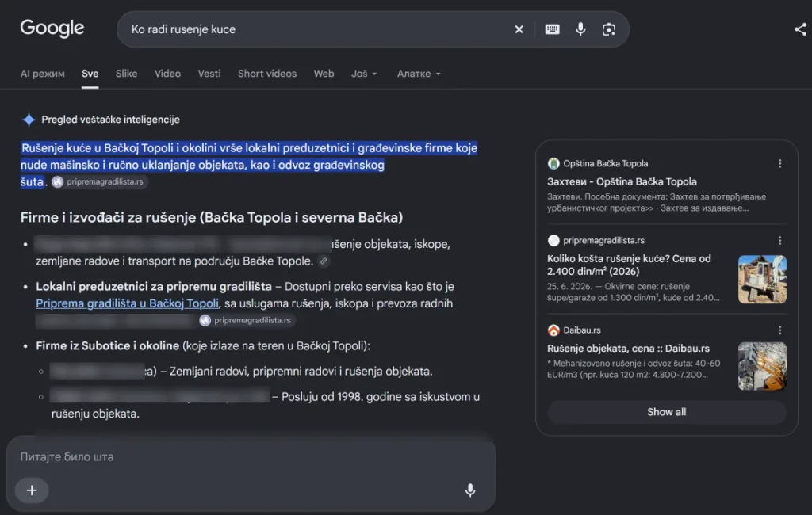Open options menu for Opština Bačka Topola result
Screen dimensions: 812x515
780,163
